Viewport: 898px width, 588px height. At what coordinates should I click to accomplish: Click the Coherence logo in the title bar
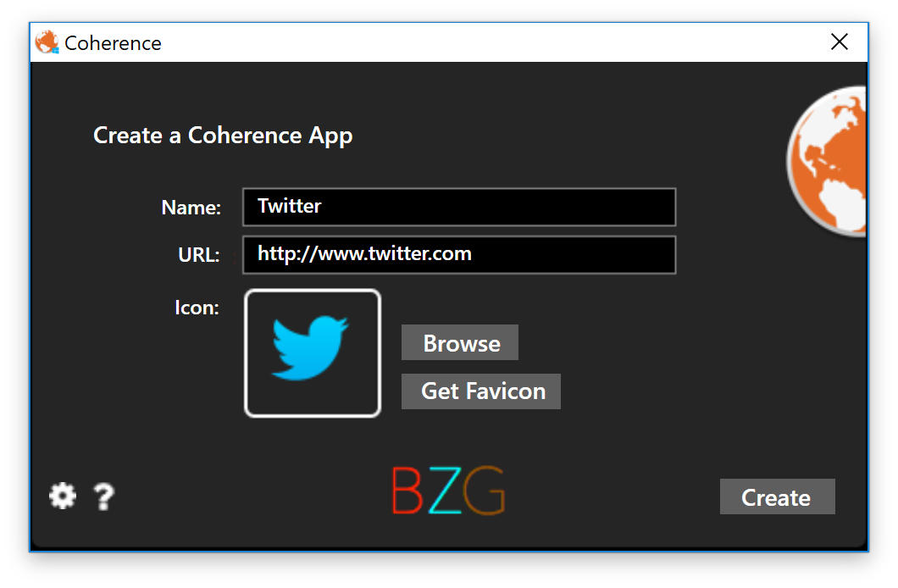47,42
